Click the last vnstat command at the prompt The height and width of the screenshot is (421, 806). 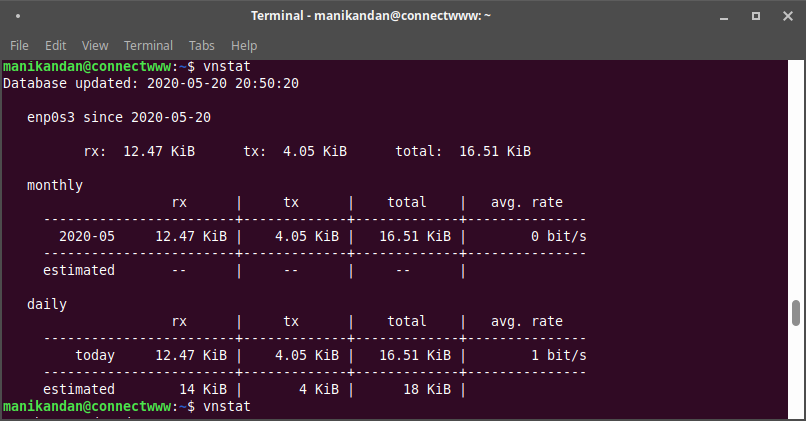click(227, 406)
